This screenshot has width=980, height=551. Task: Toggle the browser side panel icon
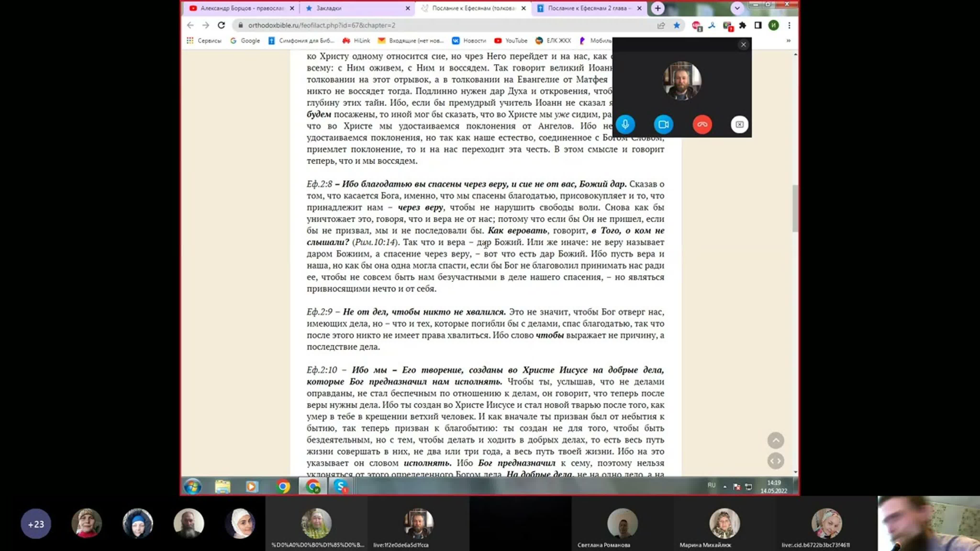pyautogui.click(x=758, y=25)
